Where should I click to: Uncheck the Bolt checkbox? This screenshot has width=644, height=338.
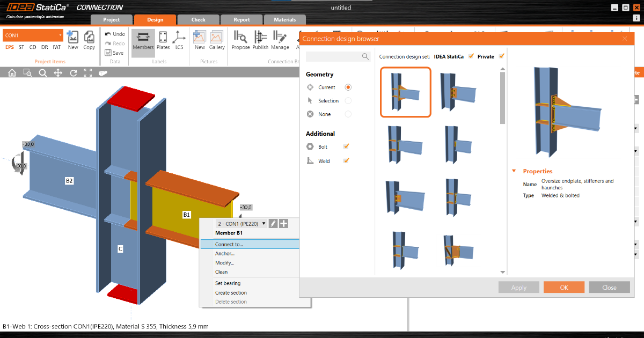346,146
